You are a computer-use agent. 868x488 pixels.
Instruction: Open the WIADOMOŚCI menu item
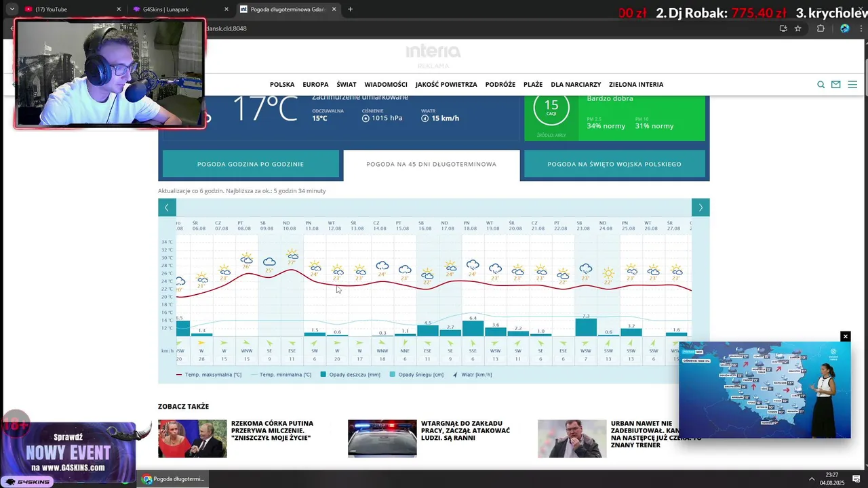click(x=386, y=85)
